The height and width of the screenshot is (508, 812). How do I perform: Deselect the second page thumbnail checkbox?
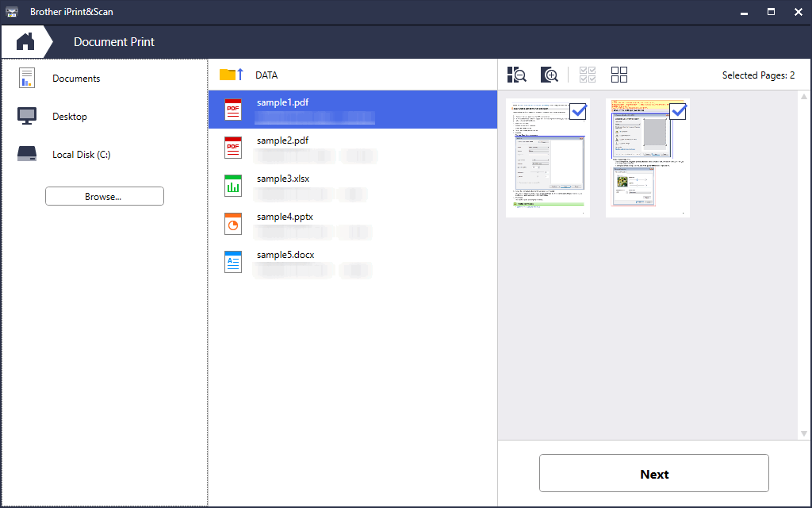(678, 112)
